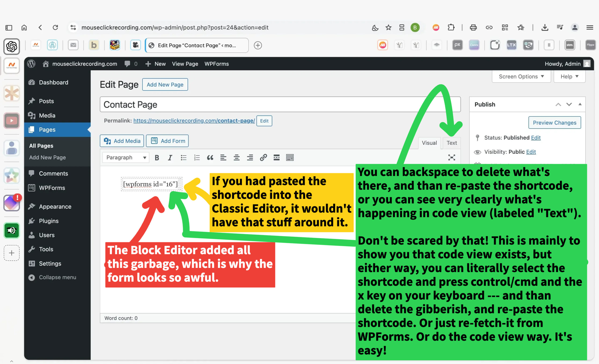Viewport: 599px width, 364px height.
Task: Click the Add Form button
Action: 167,141
